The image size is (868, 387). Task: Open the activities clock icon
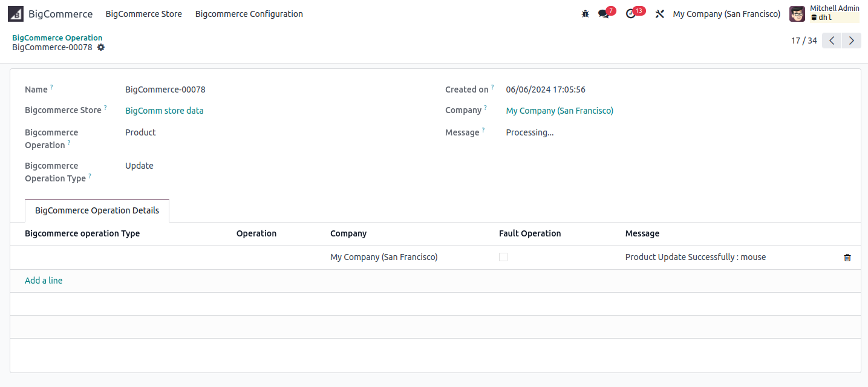tap(631, 14)
